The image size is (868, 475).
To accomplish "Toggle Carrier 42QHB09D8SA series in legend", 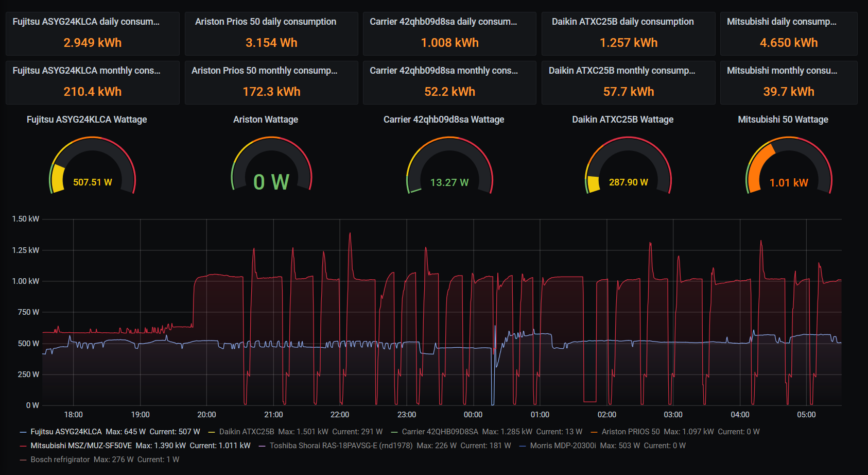I will pos(440,432).
